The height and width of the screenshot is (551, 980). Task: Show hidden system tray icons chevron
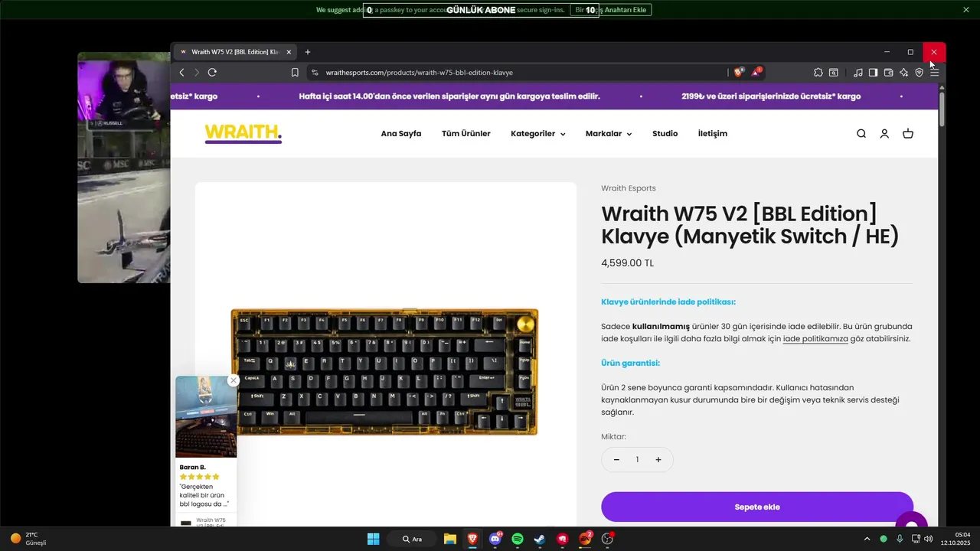pyautogui.click(x=867, y=539)
